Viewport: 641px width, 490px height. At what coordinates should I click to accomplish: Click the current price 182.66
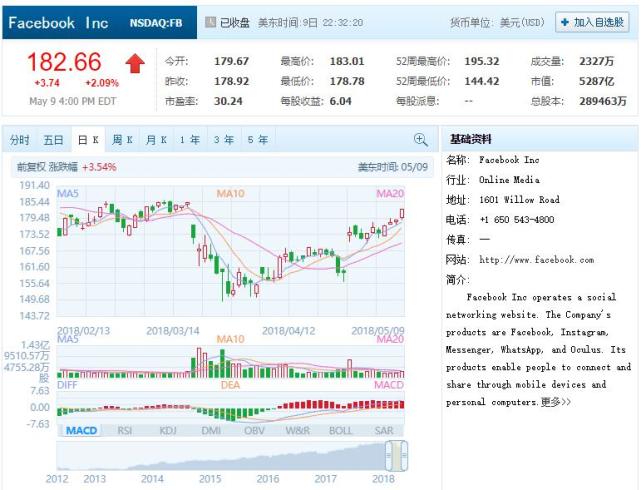click(64, 62)
